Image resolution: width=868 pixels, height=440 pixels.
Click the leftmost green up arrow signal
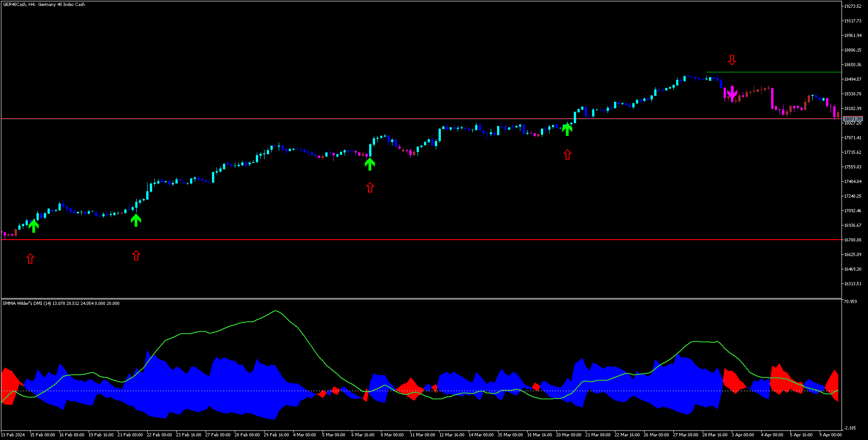[33, 226]
